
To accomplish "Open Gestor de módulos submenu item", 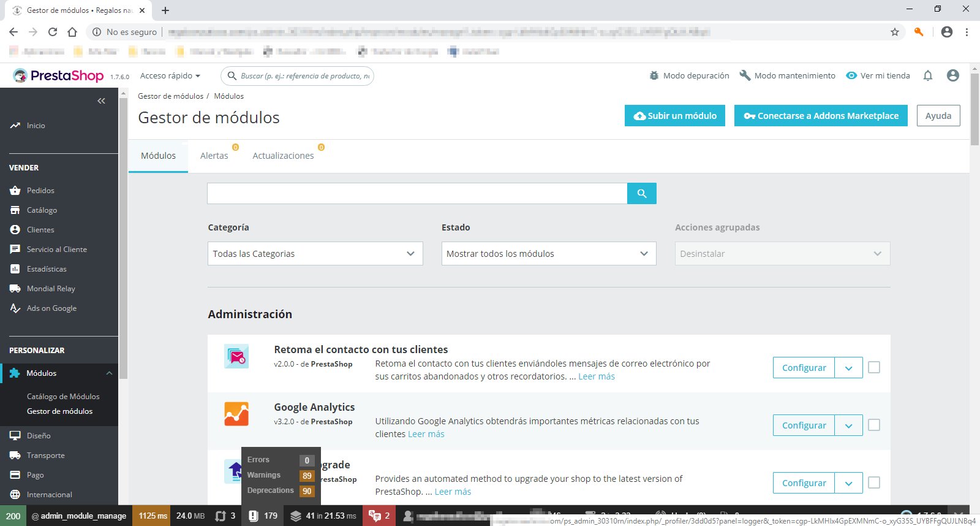I will coord(59,411).
